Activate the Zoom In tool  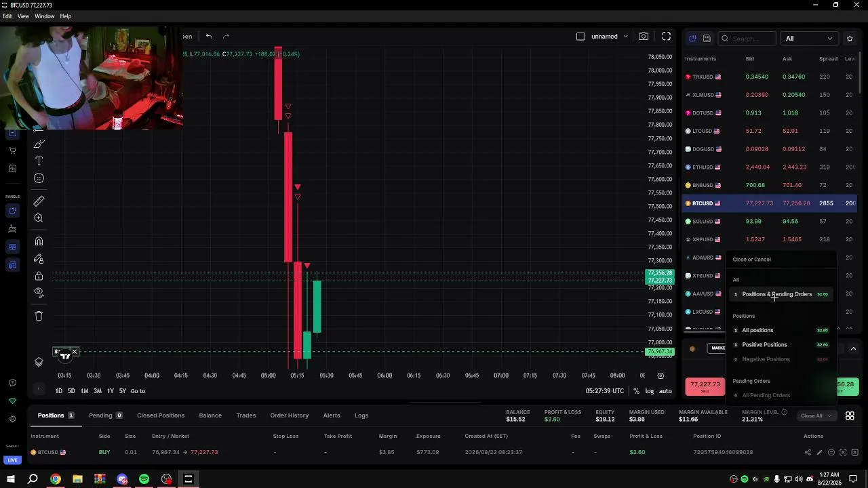tap(39, 218)
